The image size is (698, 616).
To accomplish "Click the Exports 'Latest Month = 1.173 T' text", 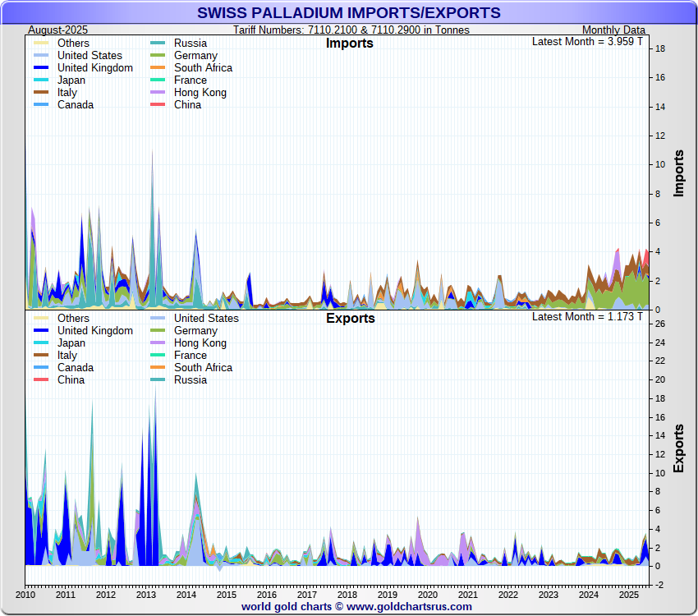I will tap(587, 316).
